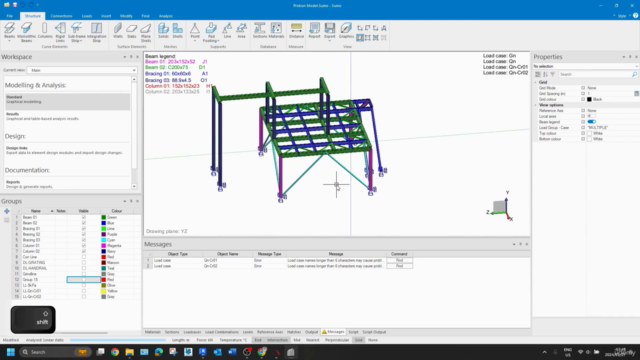
Task: Select the Slabs tool
Action: pyautogui.click(x=131, y=30)
